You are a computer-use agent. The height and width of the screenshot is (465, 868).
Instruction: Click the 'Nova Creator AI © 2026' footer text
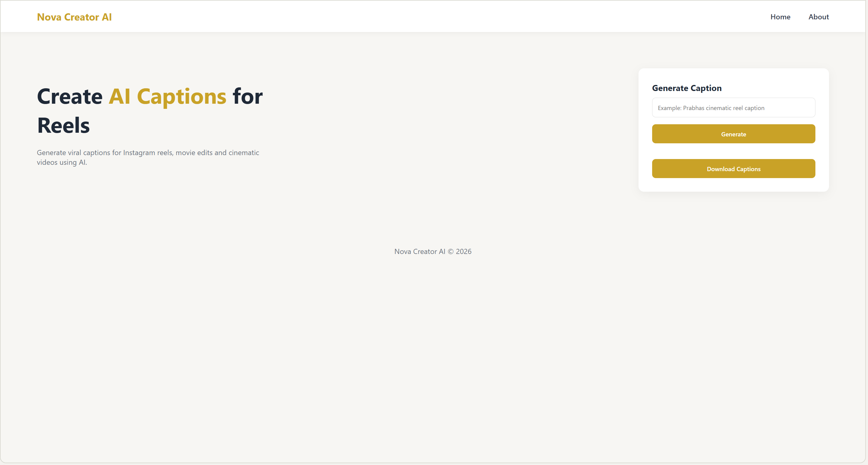tap(433, 252)
